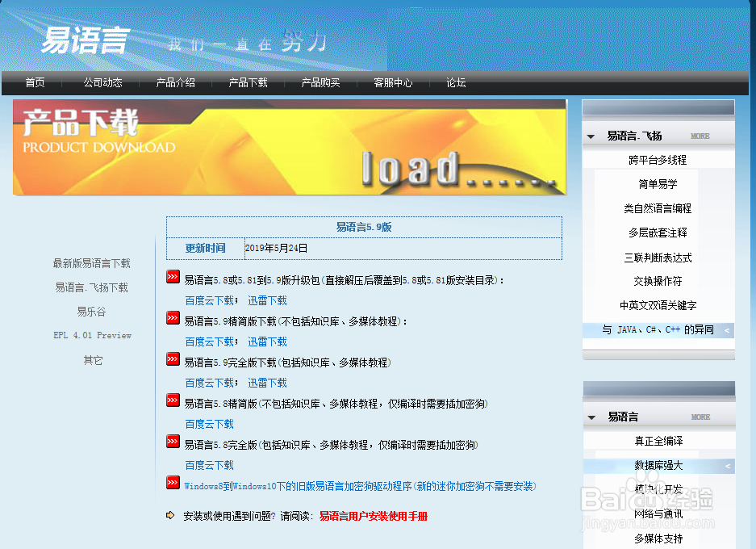Open 论坛 navigation item

coord(456,82)
